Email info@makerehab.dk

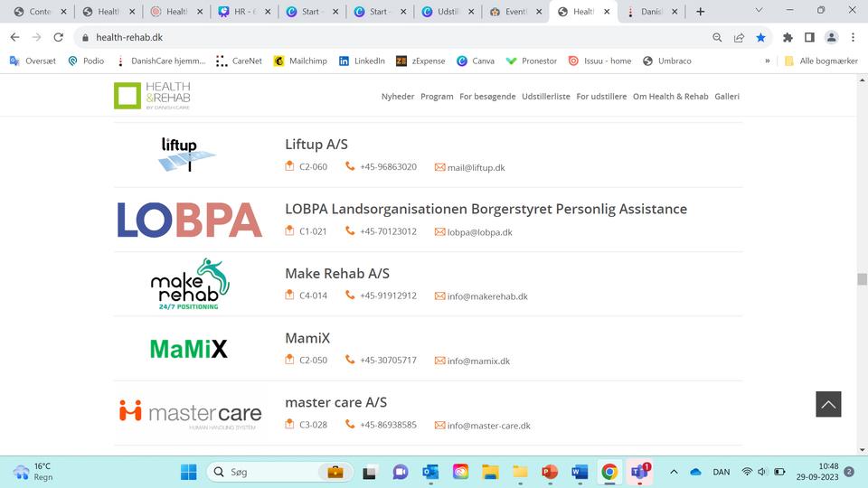[x=487, y=296]
